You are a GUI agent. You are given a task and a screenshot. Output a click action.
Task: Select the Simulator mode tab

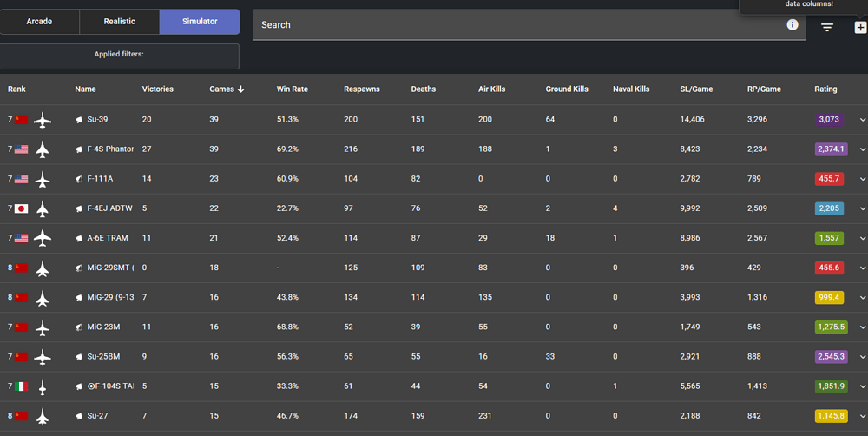coord(200,22)
